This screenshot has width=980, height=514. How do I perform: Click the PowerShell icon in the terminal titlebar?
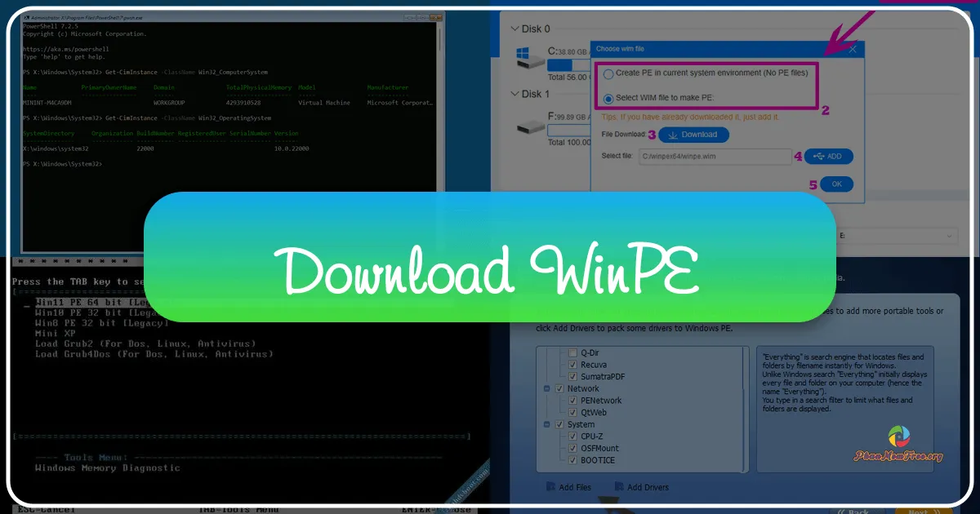29,16
